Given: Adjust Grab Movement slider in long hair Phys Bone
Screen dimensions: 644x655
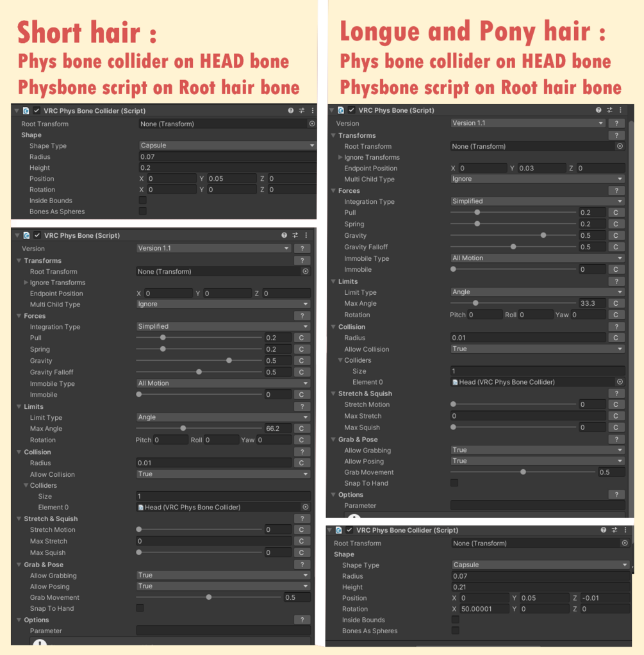Looking at the screenshot, I should (523, 472).
